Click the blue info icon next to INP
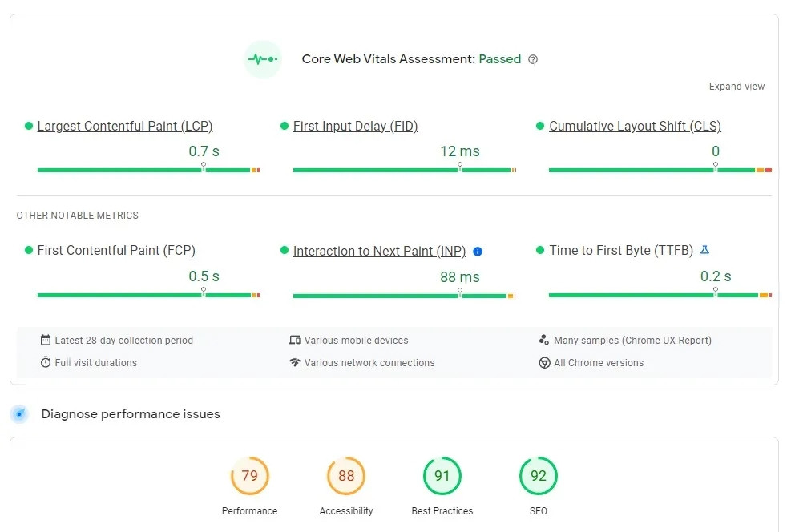The image size is (791, 532). pyautogui.click(x=478, y=252)
